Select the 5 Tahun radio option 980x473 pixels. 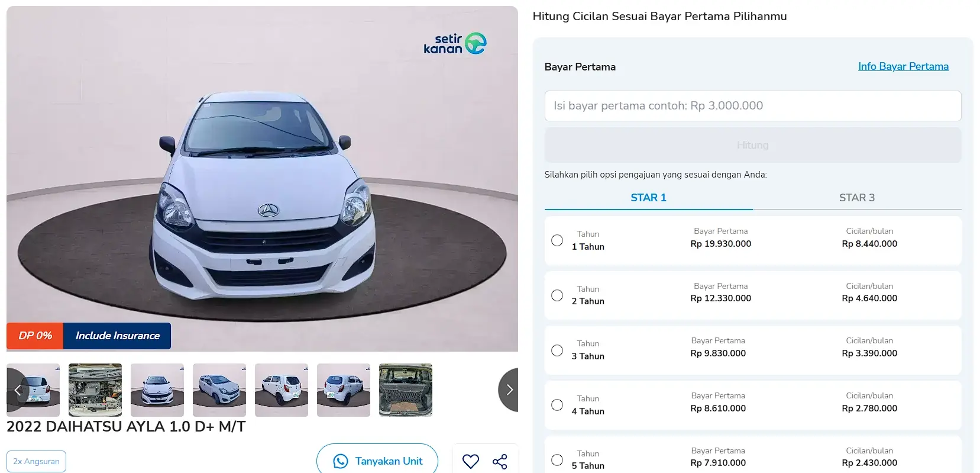coord(557,460)
